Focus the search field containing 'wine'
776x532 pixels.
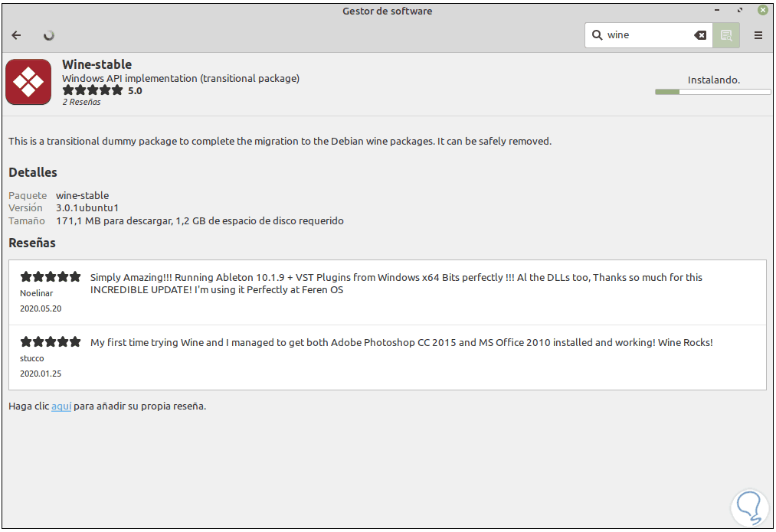click(x=648, y=35)
